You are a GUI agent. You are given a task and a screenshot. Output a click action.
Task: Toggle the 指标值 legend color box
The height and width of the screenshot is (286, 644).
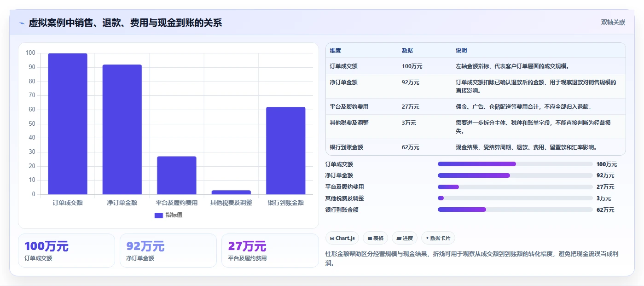(x=159, y=215)
